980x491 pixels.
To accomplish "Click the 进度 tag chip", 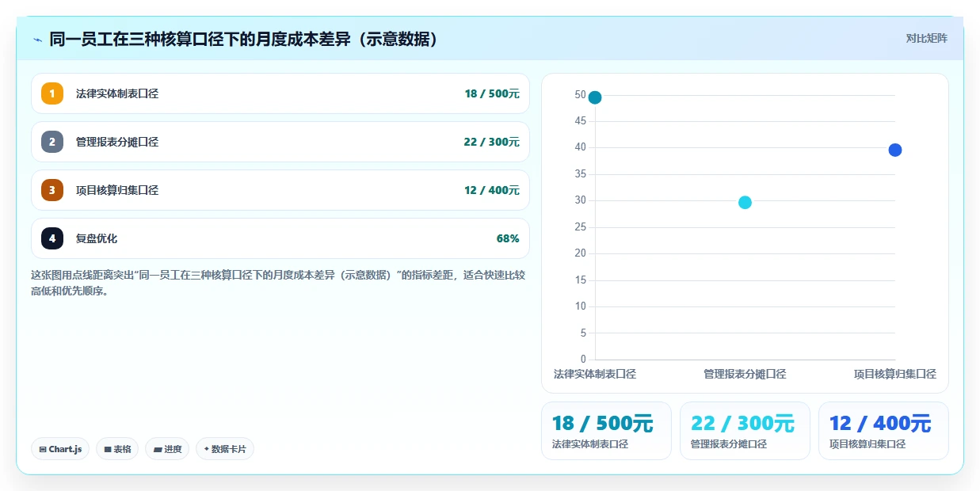I will click(x=167, y=449).
